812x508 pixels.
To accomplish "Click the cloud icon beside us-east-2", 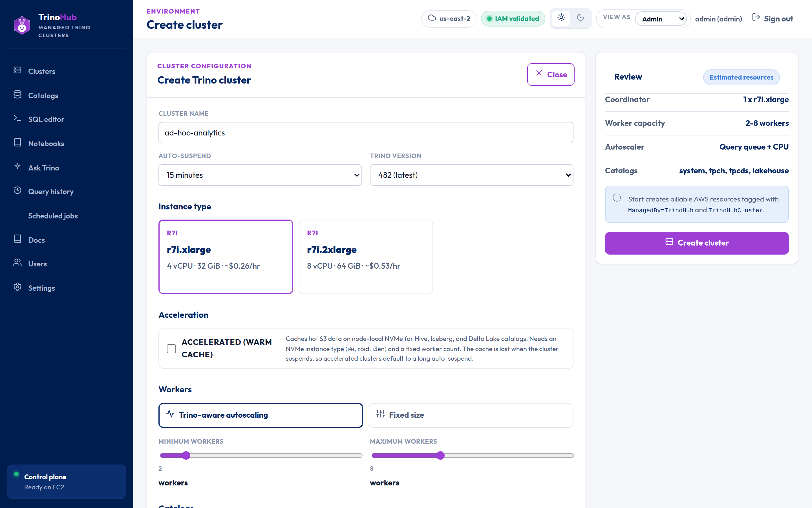I will 432,18.
